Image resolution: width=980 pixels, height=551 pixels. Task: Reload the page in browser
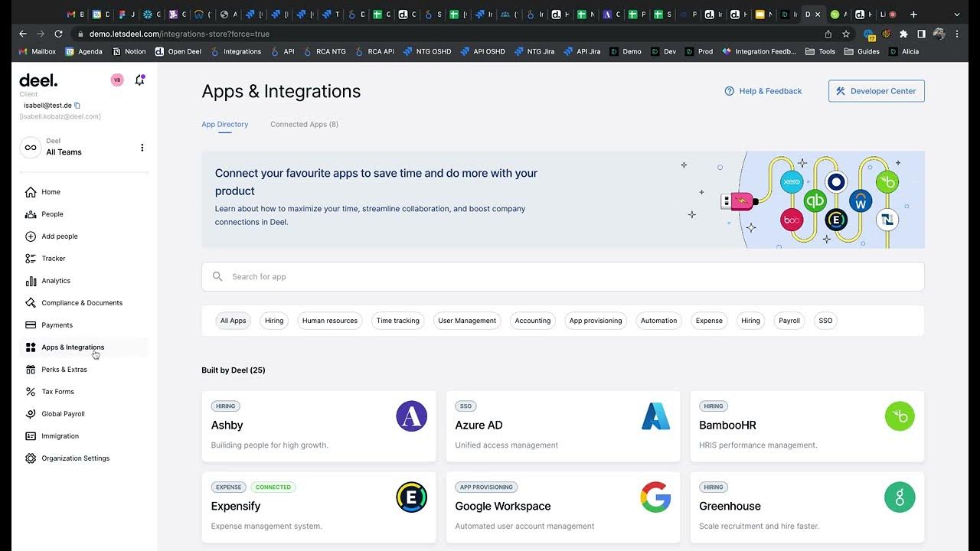pyautogui.click(x=57, y=34)
